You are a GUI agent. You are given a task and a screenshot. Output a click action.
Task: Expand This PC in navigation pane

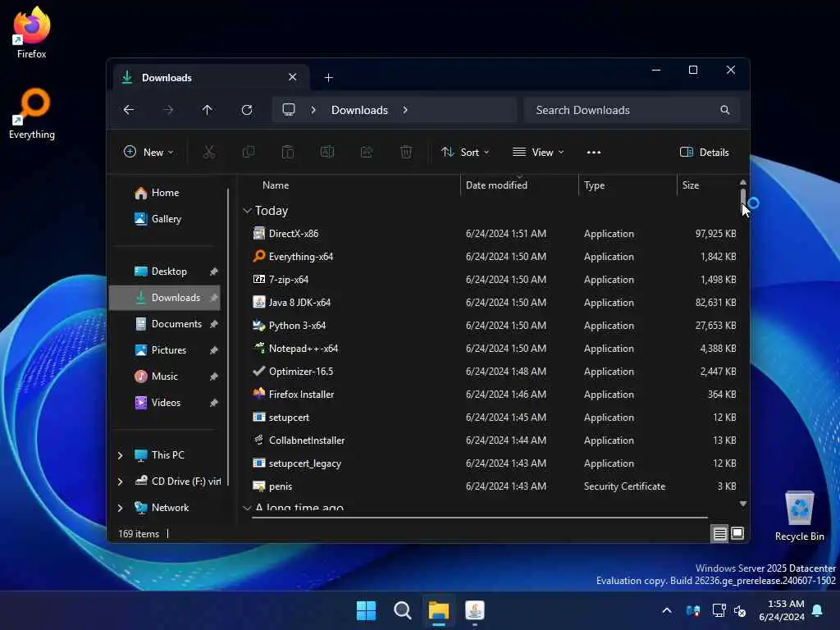click(120, 455)
